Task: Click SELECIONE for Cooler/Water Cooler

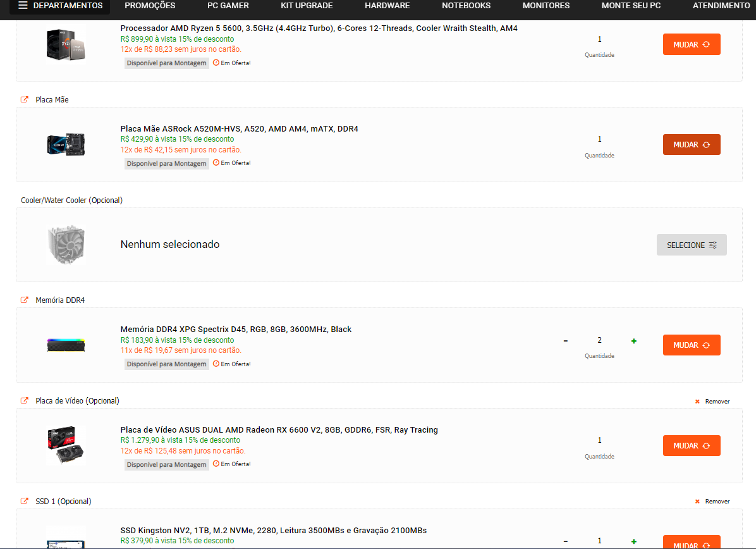Action: coord(692,245)
